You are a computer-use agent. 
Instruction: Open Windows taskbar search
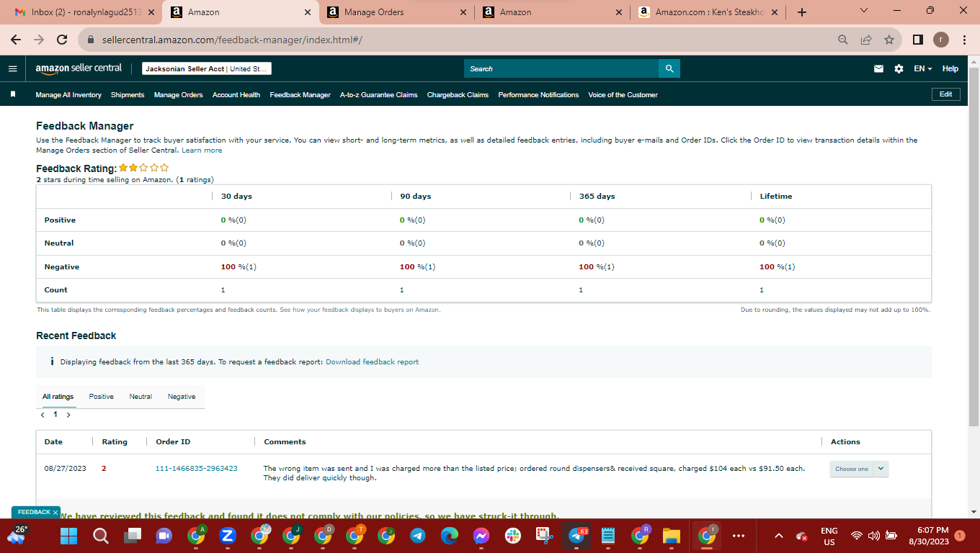click(x=101, y=536)
